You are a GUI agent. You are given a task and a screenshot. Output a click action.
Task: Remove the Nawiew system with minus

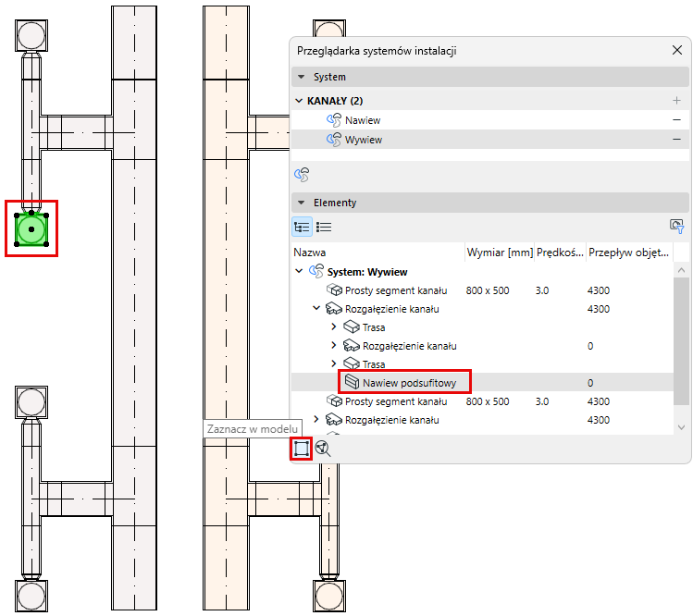coord(676,119)
